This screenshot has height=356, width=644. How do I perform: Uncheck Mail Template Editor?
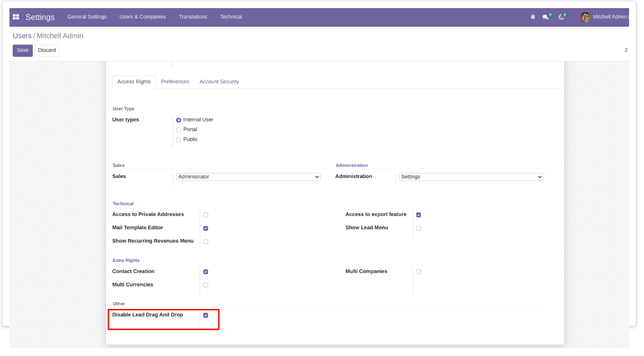click(x=205, y=229)
